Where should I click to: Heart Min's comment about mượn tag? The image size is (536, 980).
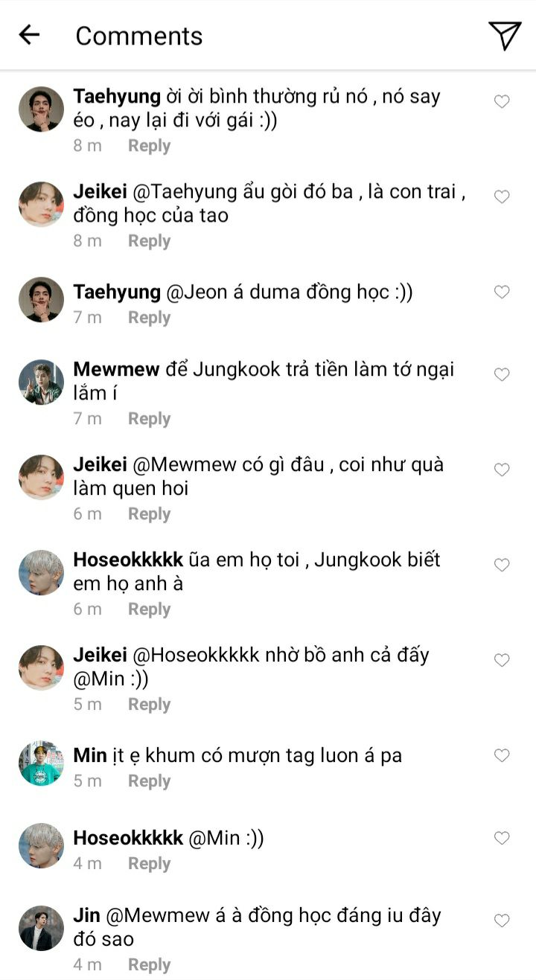tap(502, 755)
